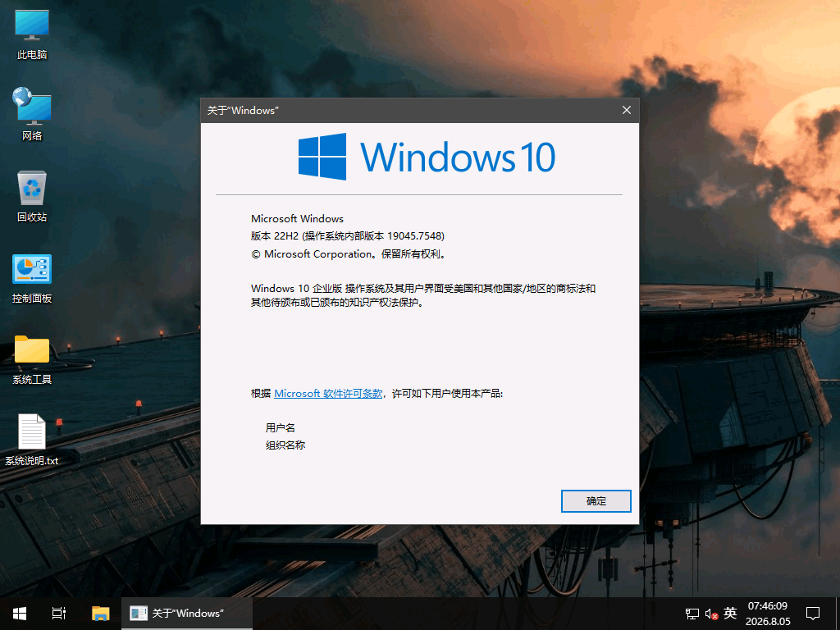Open Task View on the taskbar
The height and width of the screenshot is (630, 840).
(59, 614)
